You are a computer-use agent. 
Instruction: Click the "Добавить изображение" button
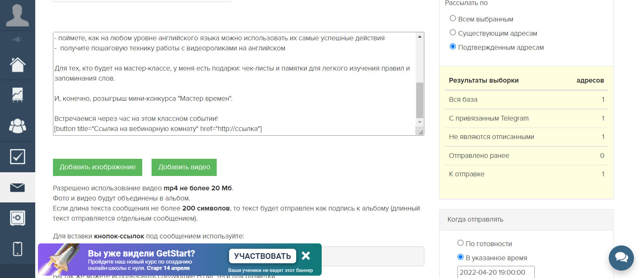click(x=98, y=167)
